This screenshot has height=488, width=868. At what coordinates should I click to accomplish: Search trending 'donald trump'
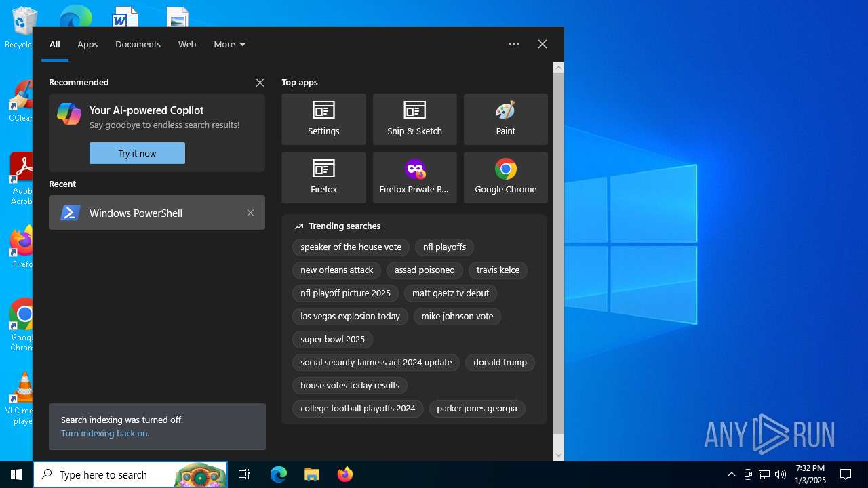pyautogui.click(x=500, y=363)
